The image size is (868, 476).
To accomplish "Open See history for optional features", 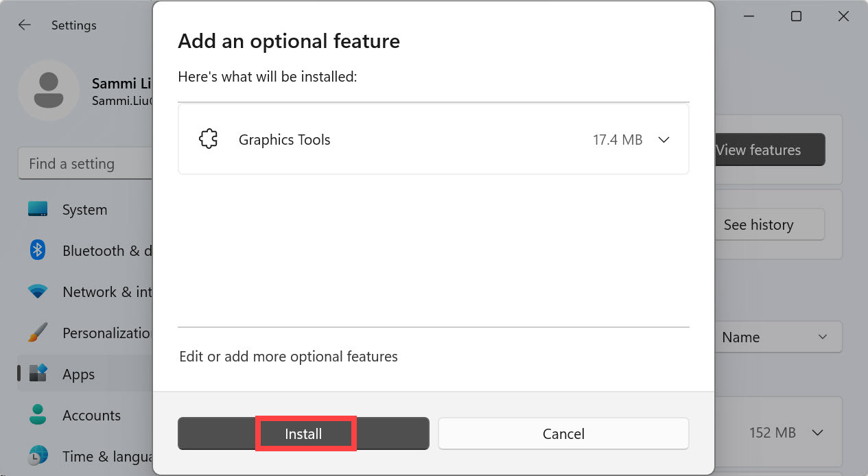I will coord(769,225).
